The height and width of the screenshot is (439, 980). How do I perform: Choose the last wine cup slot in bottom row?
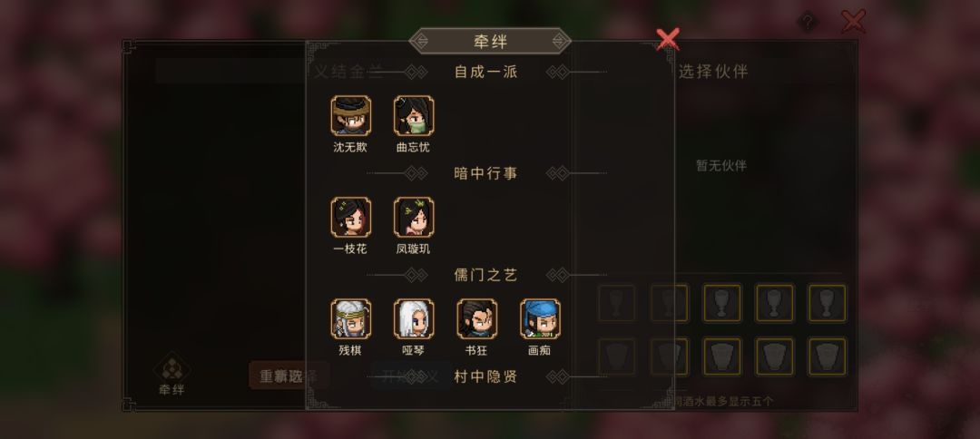point(827,356)
